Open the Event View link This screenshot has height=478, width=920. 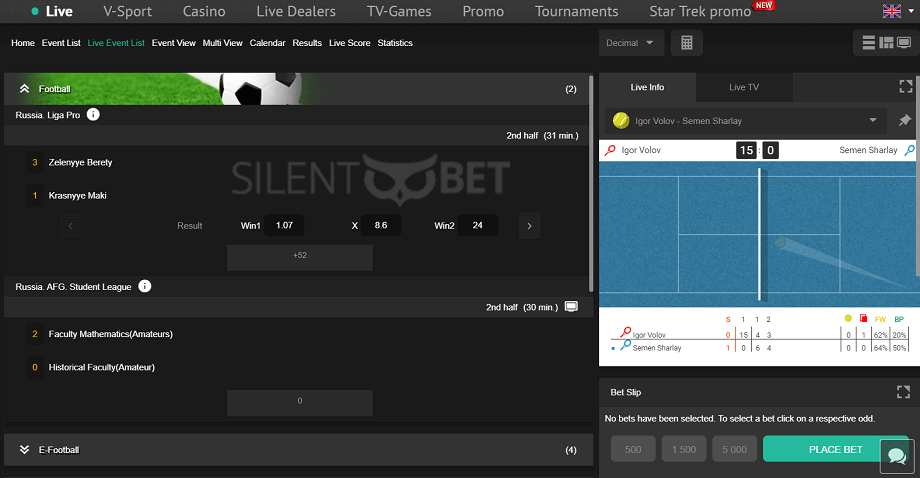coord(174,43)
